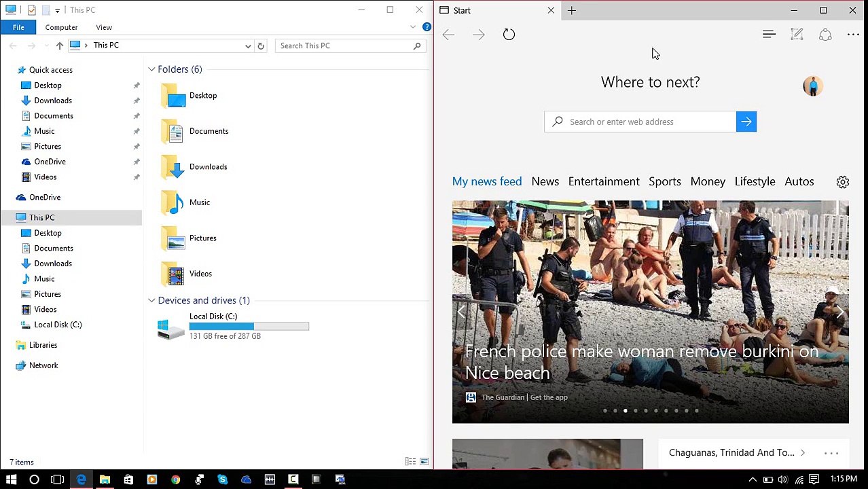Screen dimensions: 868x489
Task: Go back in Edge browser
Action: tap(448, 35)
